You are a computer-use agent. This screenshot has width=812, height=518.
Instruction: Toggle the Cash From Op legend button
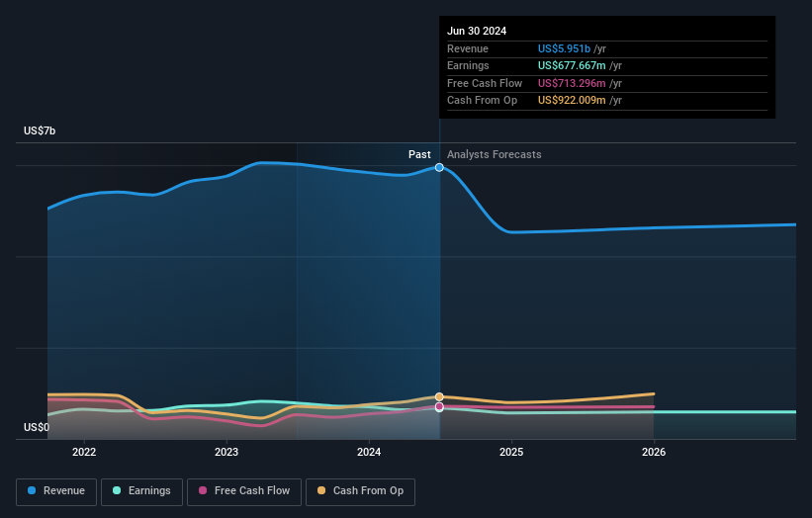tap(360, 491)
